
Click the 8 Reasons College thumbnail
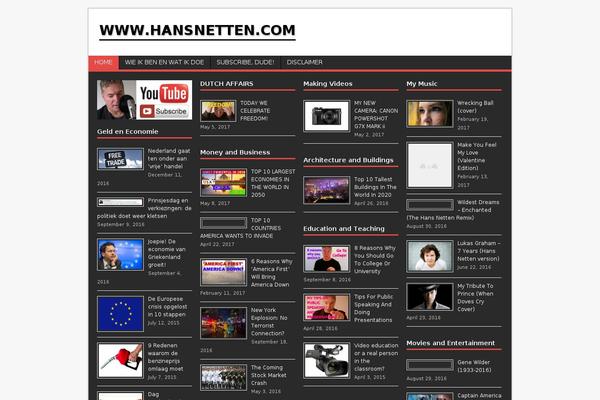pos(326,258)
